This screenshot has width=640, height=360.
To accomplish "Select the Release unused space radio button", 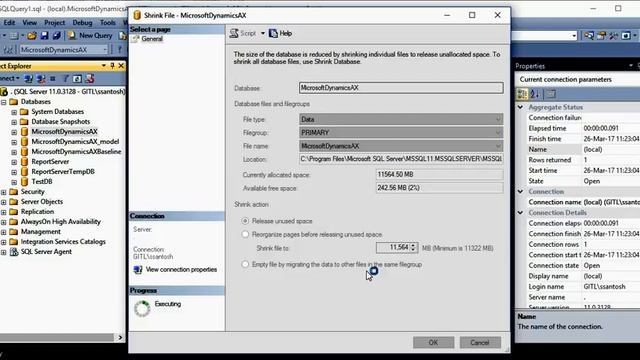I will click(245, 221).
